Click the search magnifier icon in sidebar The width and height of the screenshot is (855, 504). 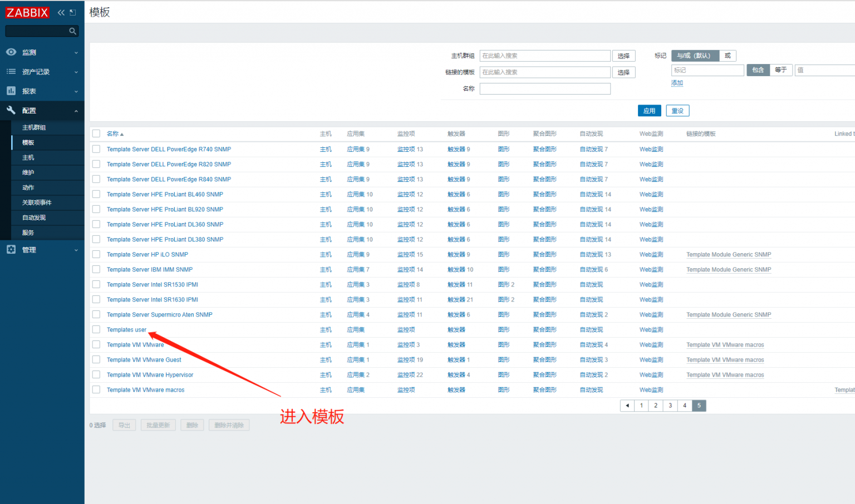pos(72,31)
